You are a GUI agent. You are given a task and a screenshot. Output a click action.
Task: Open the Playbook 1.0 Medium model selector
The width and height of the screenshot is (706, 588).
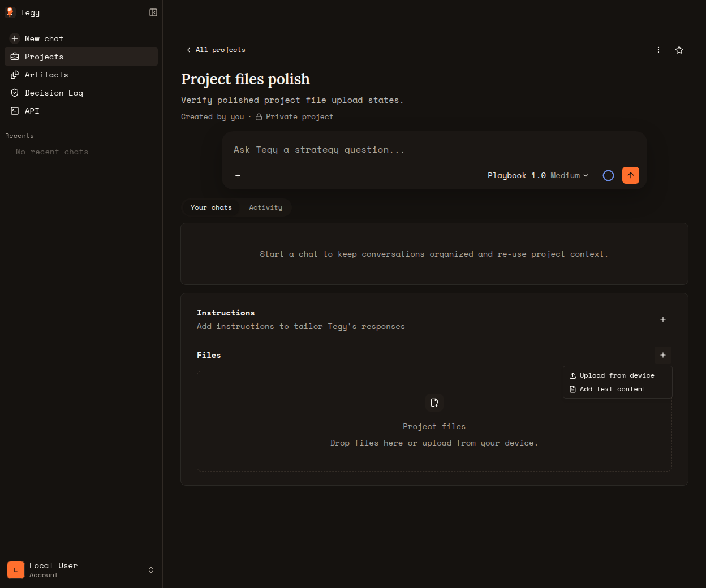(538, 175)
